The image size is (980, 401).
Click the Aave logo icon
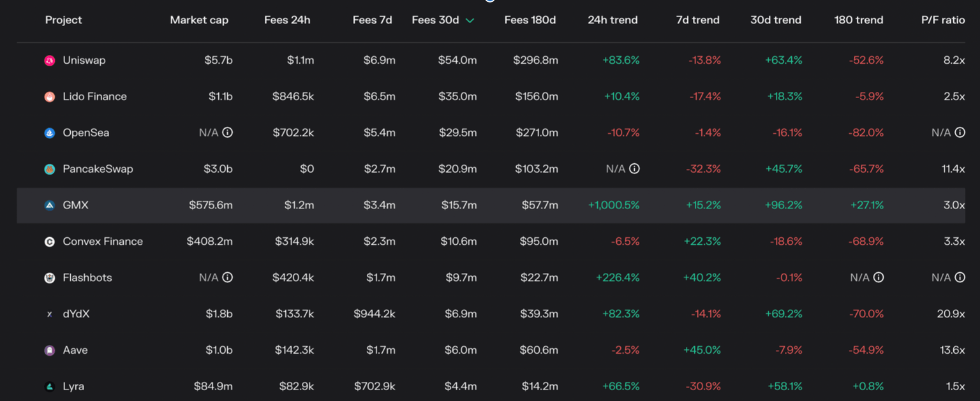tap(49, 351)
